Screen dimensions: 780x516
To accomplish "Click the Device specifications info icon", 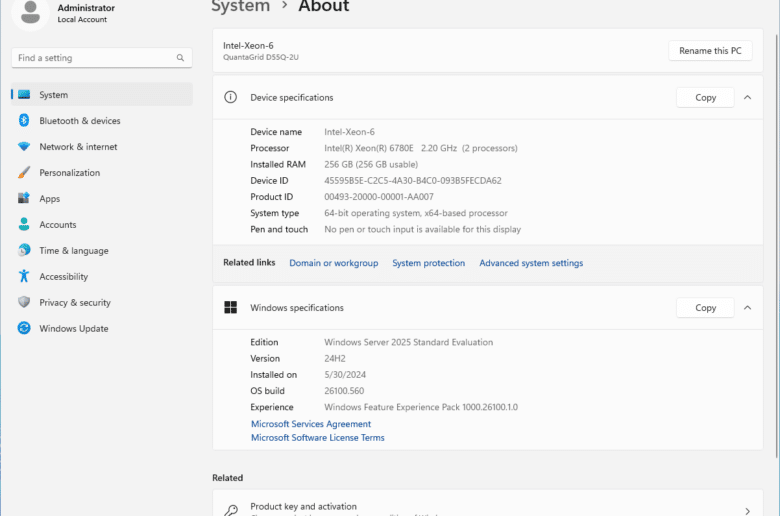I will point(230,97).
